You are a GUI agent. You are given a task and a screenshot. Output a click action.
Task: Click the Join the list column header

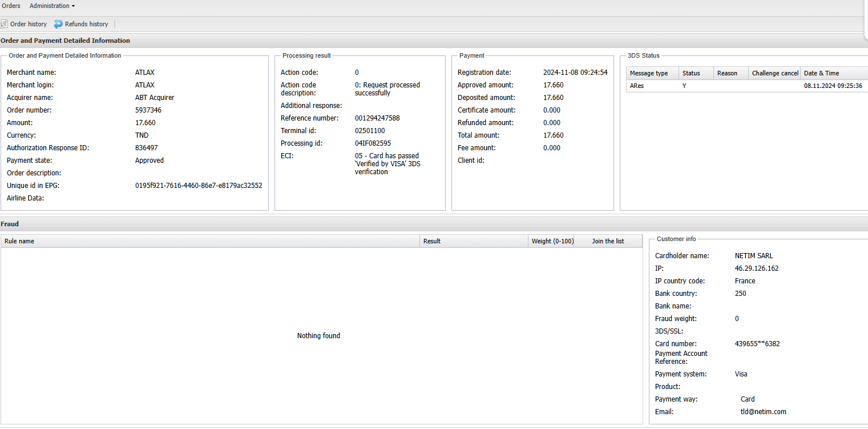[608, 241]
